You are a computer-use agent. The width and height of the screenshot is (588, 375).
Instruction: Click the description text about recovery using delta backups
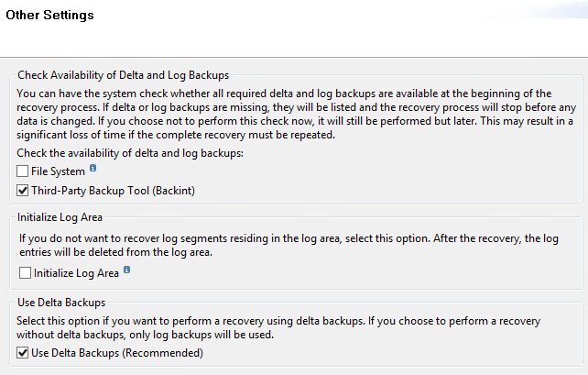pos(293,325)
